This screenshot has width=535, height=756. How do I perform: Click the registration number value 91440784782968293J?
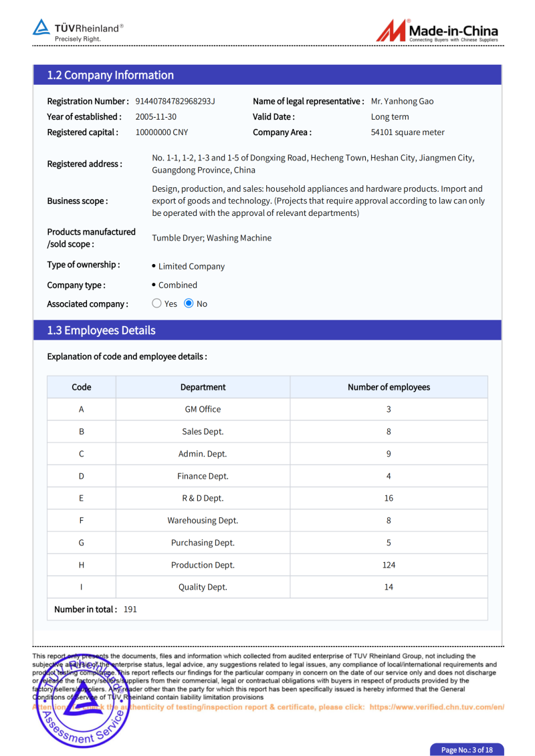(175, 102)
